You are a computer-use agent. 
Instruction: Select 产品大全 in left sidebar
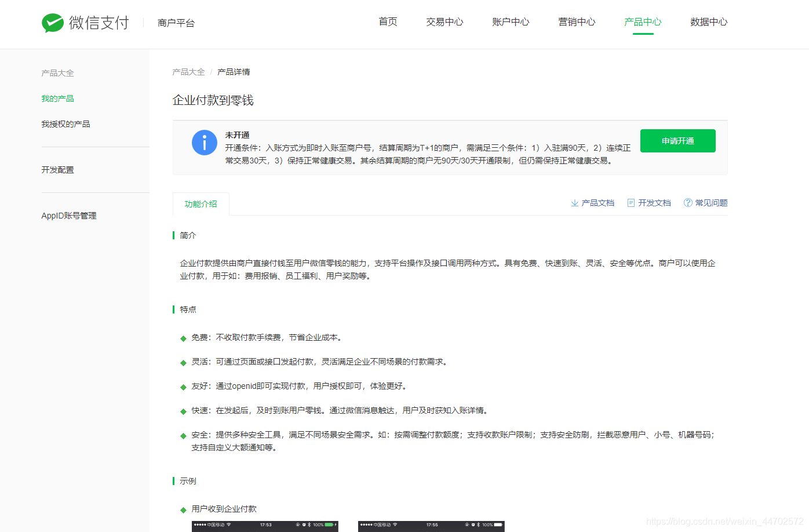point(57,73)
